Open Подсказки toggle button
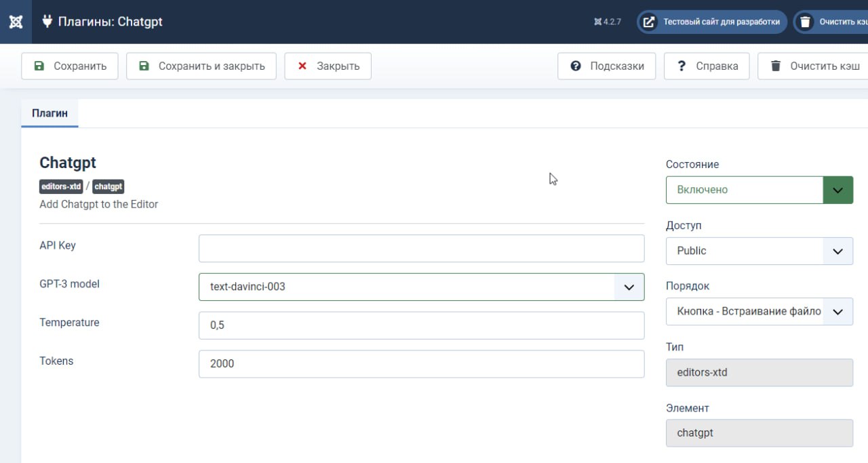 click(x=607, y=66)
